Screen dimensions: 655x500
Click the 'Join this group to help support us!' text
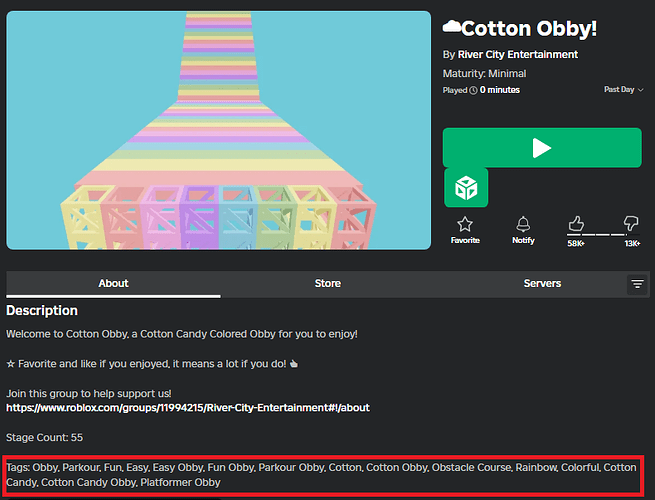pyautogui.click(x=89, y=393)
